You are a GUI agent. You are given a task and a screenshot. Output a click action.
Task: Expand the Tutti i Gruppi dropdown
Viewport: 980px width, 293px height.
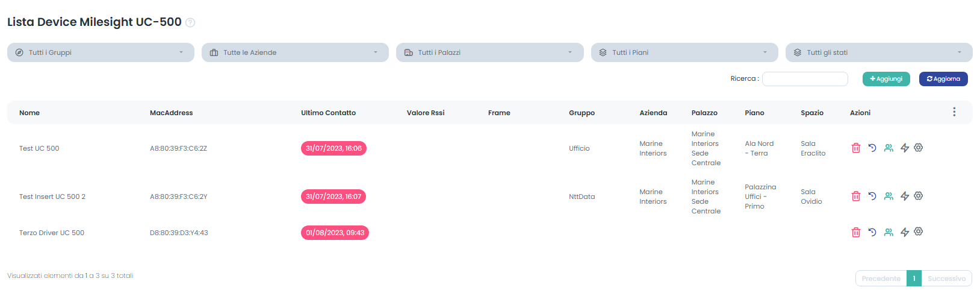101,52
